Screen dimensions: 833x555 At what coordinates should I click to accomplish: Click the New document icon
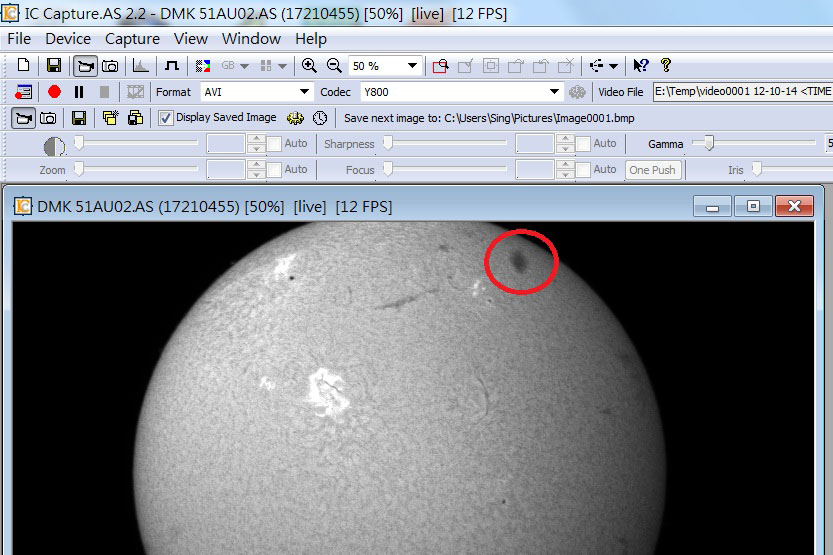24,66
